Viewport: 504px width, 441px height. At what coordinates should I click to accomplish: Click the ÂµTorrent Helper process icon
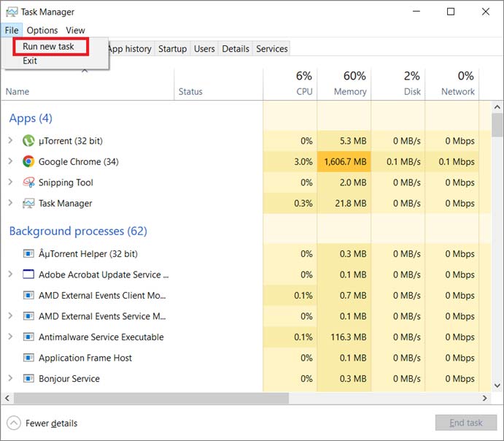click(x=28, y=254)
